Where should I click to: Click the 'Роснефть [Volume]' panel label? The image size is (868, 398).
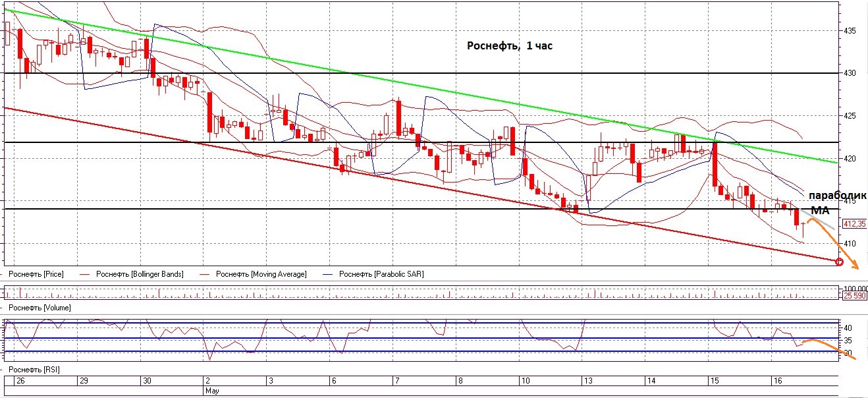(40, 308)
